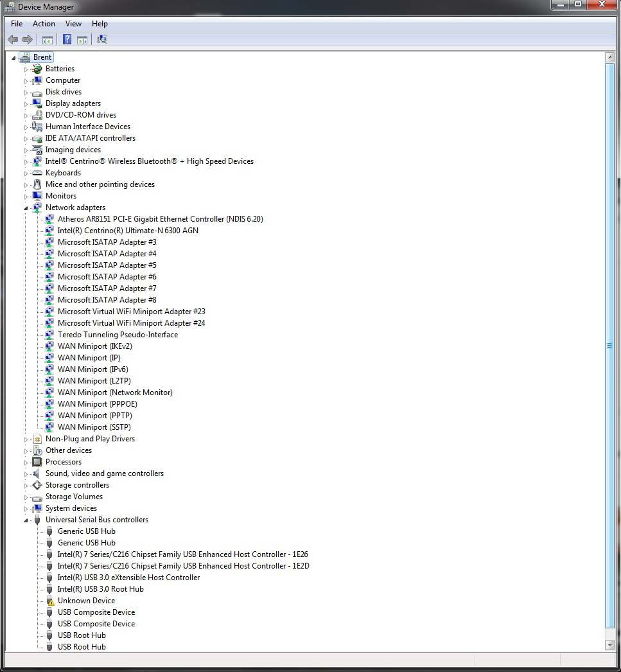Click the Teredo Tunneling Pseudo-Interface icon
621x672 pixels.
49,334
